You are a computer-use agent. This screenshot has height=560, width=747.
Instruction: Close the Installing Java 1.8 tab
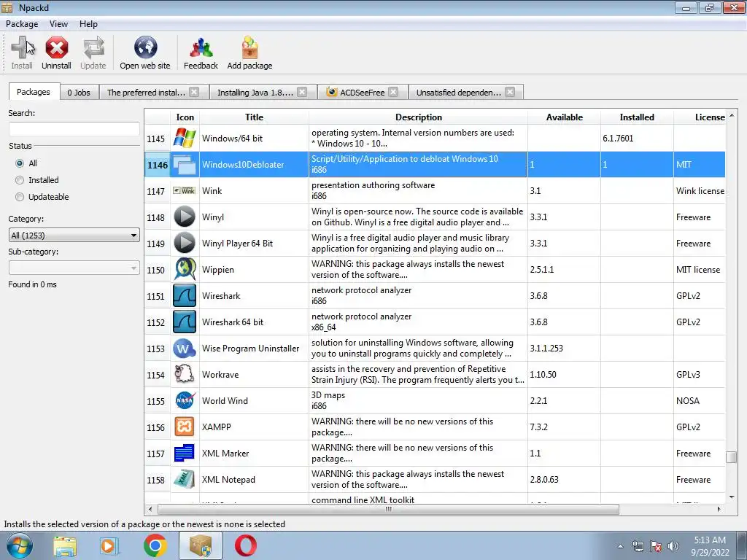(x=302, y=92)
